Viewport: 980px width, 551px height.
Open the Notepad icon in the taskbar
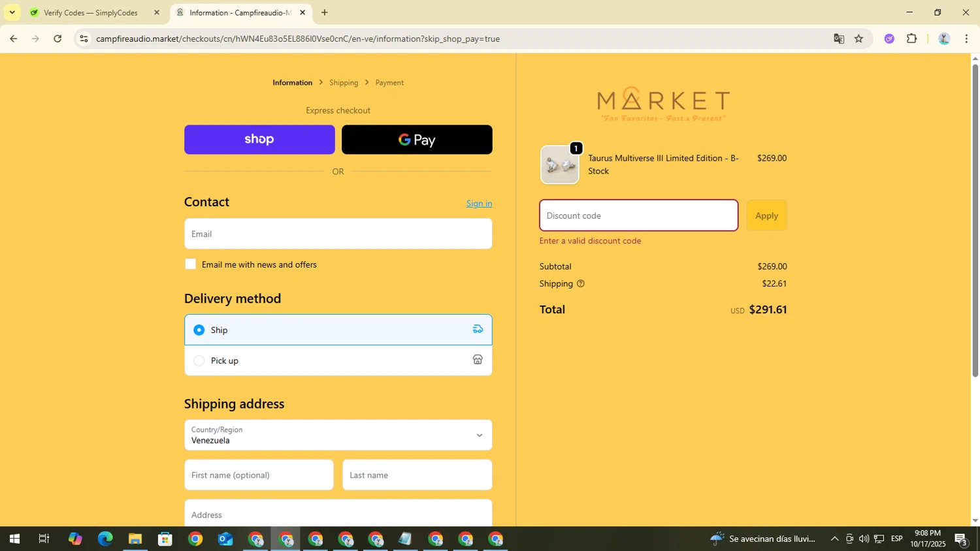[405, 539]
